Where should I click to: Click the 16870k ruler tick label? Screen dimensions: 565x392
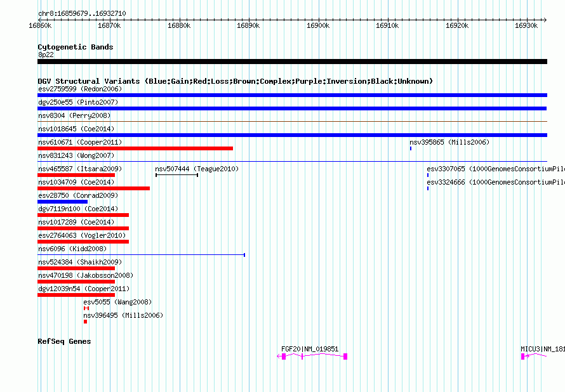pyautogui.click(x=109, y=26)
